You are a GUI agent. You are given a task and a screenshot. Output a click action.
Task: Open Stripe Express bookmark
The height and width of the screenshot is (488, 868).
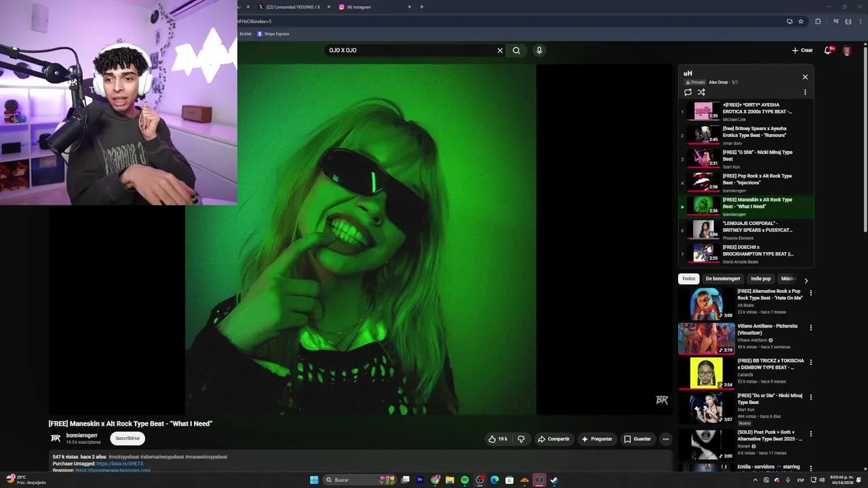tap(273, 34)
